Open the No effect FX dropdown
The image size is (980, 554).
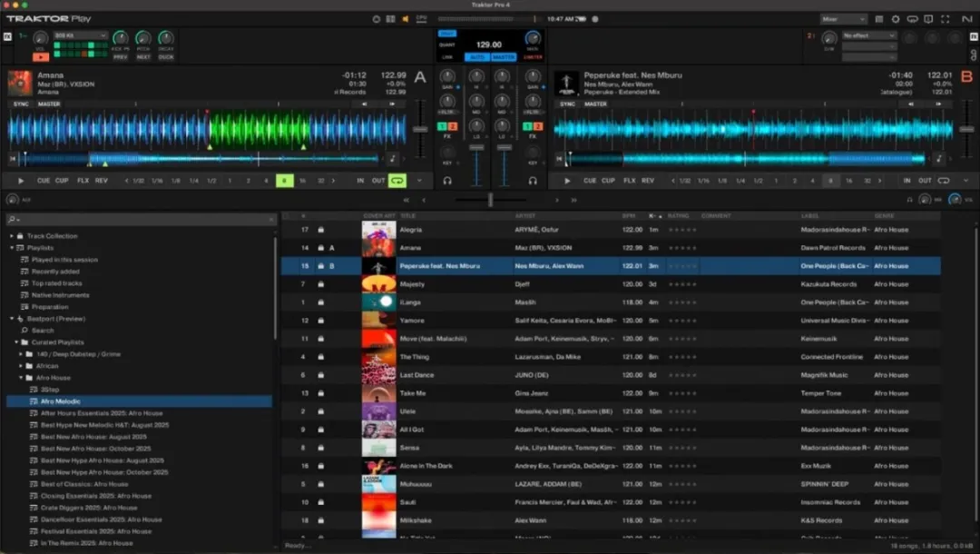click(868, 35)
